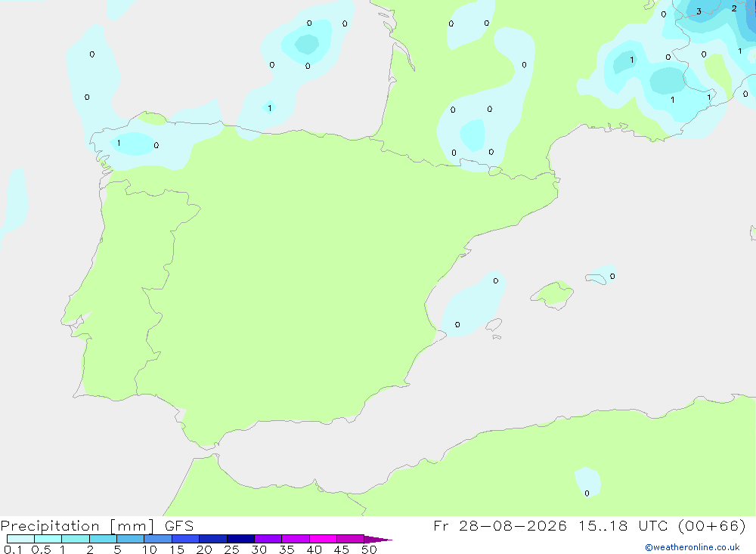Click the legend tick label '15'
The image size is (756, 554).
tap(177, 549)
